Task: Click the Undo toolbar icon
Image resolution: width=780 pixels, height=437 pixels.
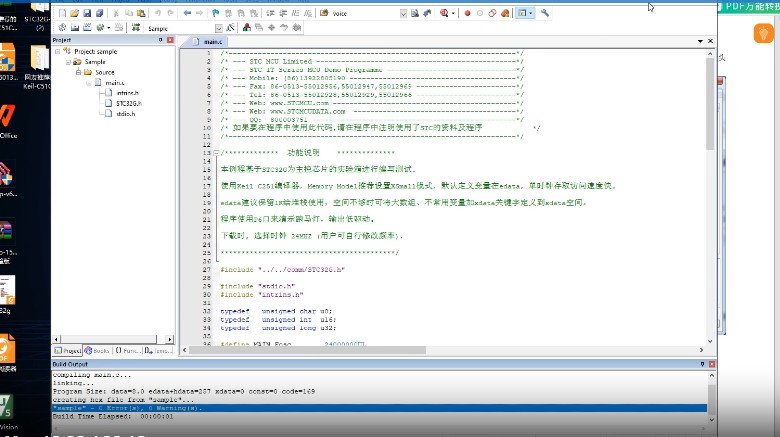Action: click(x=158, y=13)
